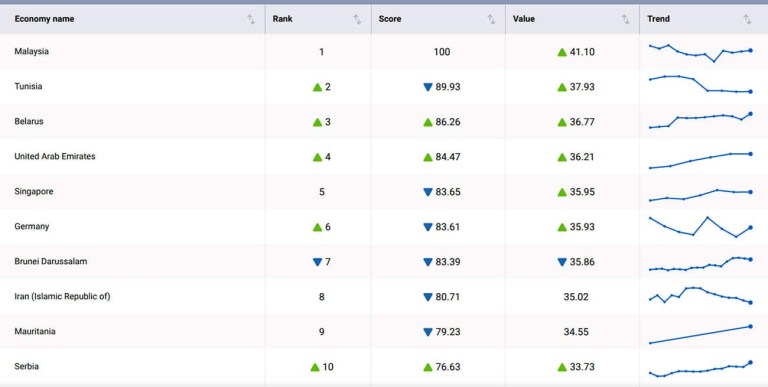Click Serbia's score value 76.63
This screenshot has width=768, height=387.
point(448,367)
